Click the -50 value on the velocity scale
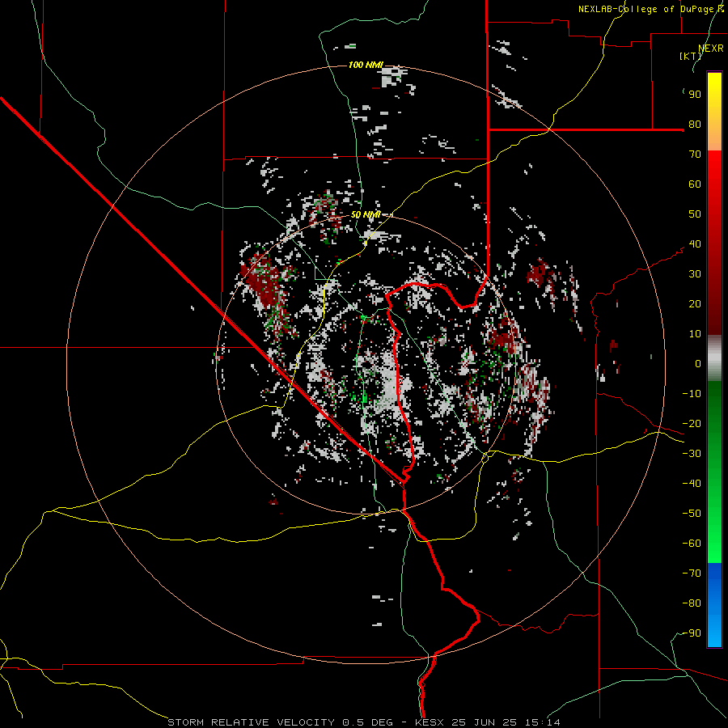Screen dimensions: 728x728 click(x=692, y=514)
